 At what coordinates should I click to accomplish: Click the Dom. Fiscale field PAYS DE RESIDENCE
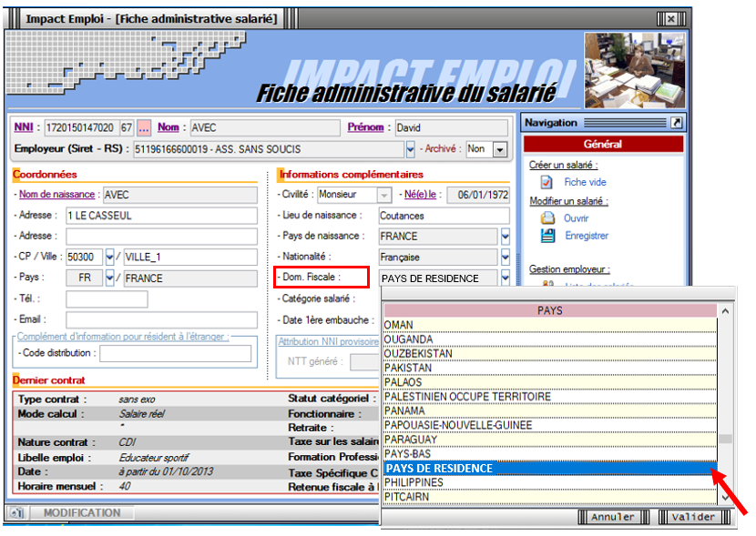tap(438, 278)
